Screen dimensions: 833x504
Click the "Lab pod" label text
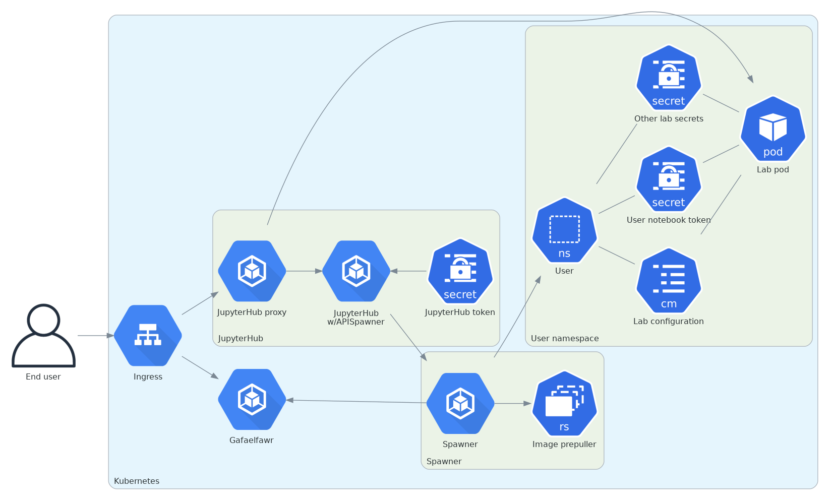pos(773,170)
